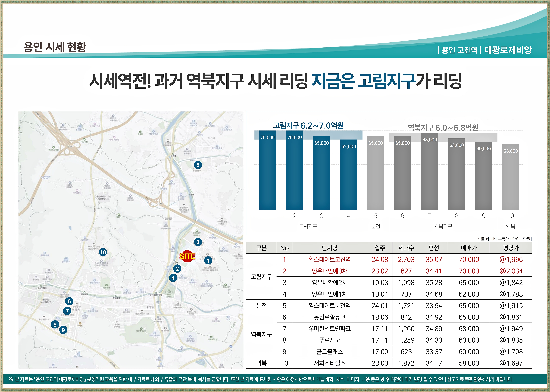Viewport: 550px width, 392px height.
Task: Select map marker number 8
Action: [55, 324]
